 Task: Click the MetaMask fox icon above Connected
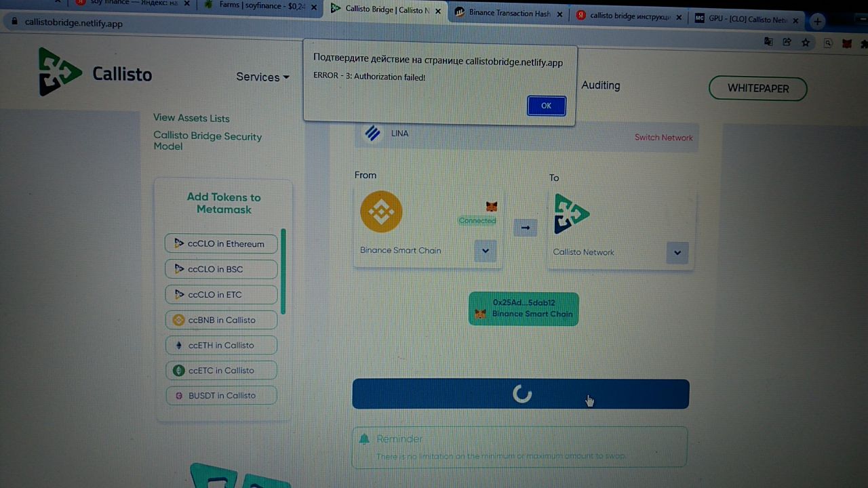pyautogui.click(x=492, y=206)
